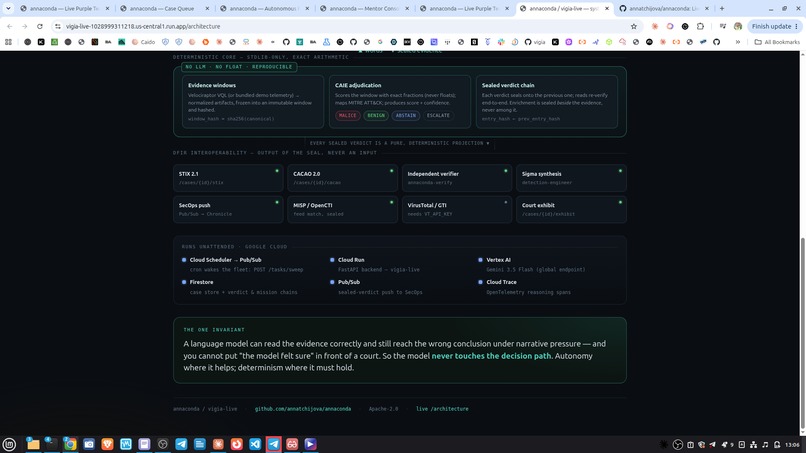
Task: Click the ABSTAIN verdict badge
Action: pos(406,116)
